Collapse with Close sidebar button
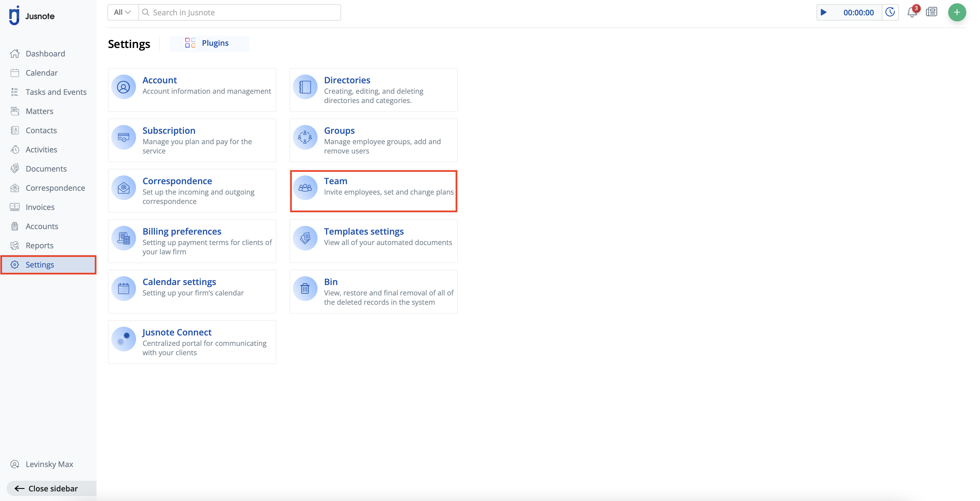Viewport: 980px width, 501px height. [x=51, y=488]
